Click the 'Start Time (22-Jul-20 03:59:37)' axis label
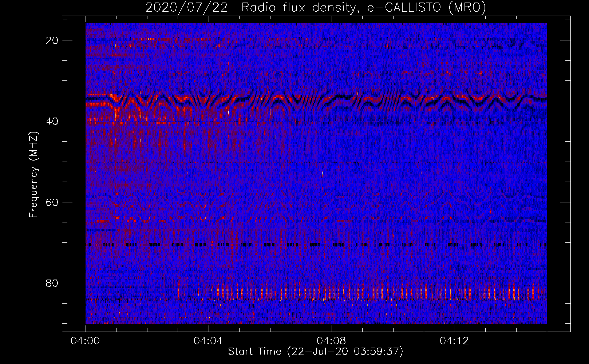589x364 pixels. click(316, 352)
